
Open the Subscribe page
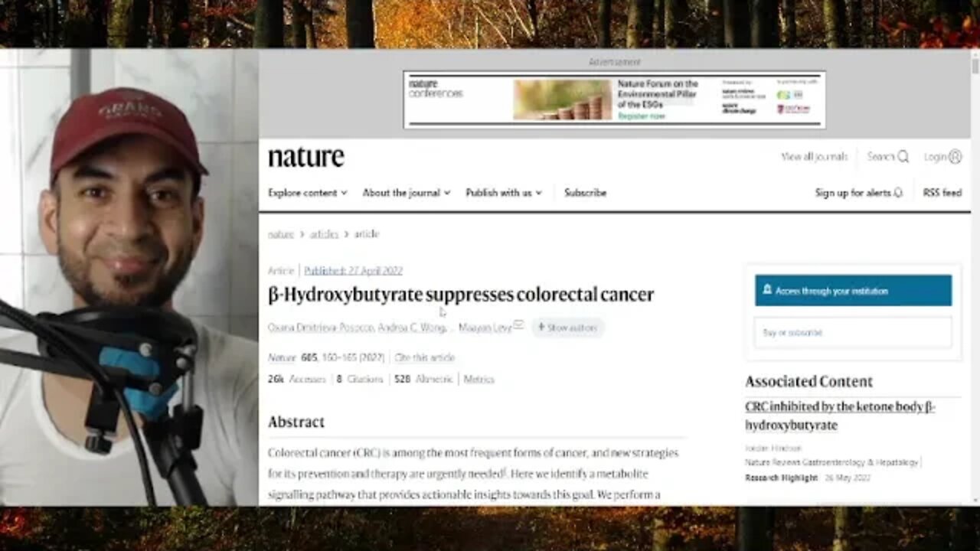(585, 193)
